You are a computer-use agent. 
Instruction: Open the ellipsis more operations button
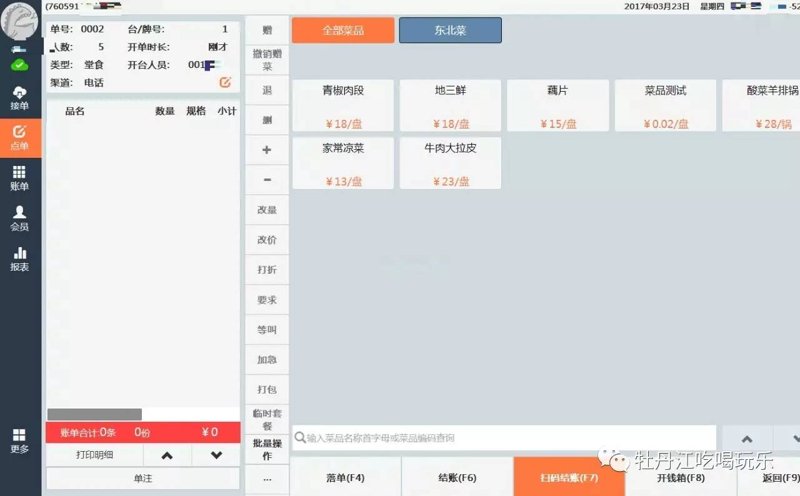267,479
